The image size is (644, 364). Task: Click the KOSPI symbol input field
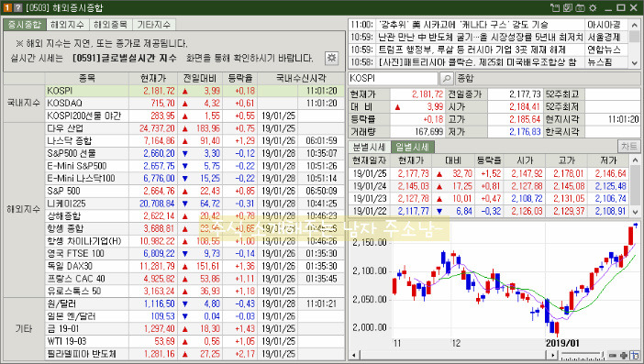tap(394, 78)
